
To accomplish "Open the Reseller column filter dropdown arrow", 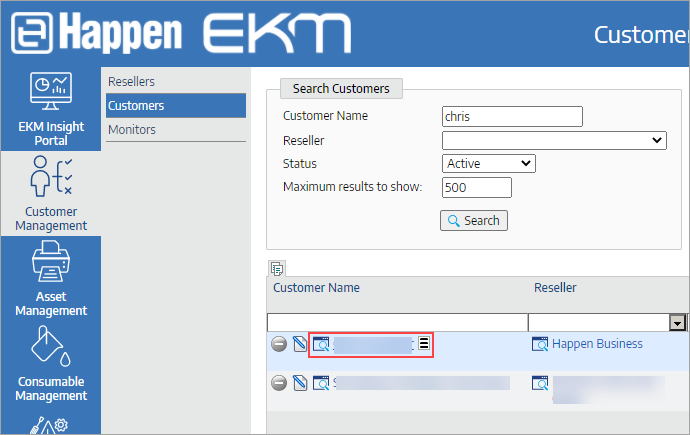I will 677,323.
